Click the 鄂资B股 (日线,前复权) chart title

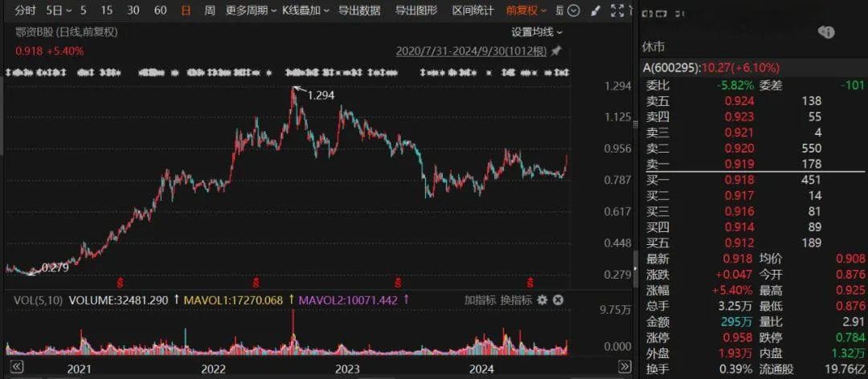coord(65,32)
